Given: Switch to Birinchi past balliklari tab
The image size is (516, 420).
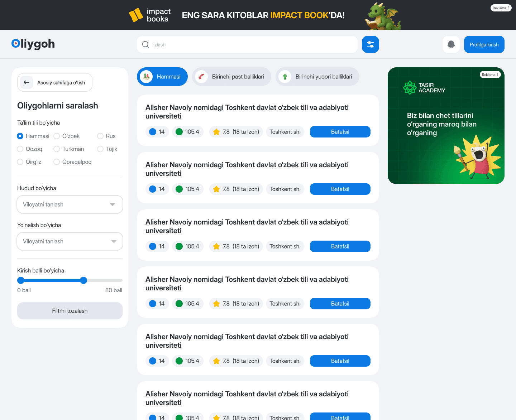Looking at the screenshot, I should [231, 77].
